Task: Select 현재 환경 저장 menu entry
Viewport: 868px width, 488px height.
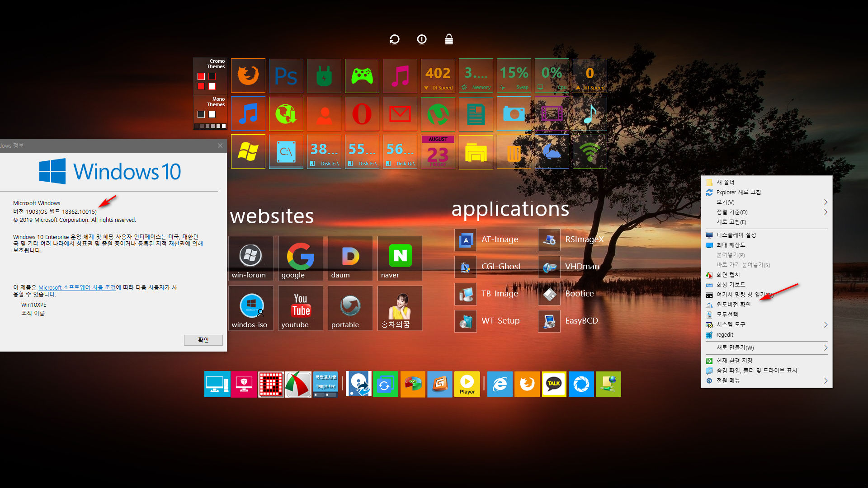Action: [x=767, y=361]
